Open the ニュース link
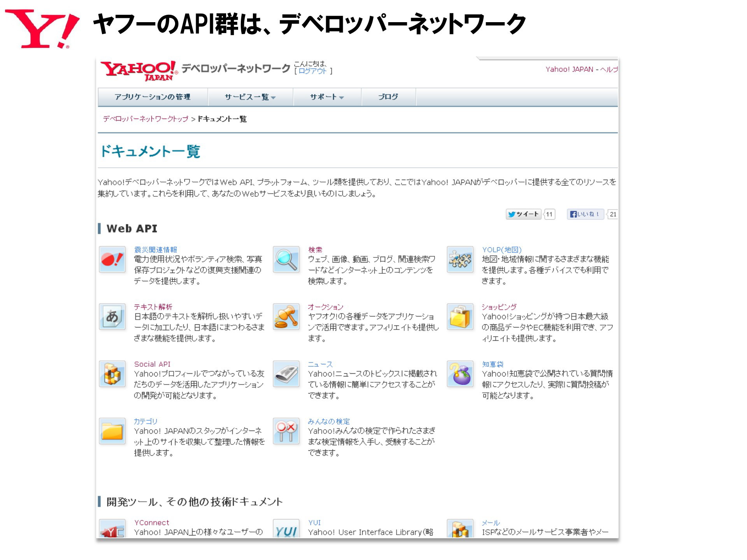Image resolution: width=747 pixels, height=560 pixels. point(320,364)
